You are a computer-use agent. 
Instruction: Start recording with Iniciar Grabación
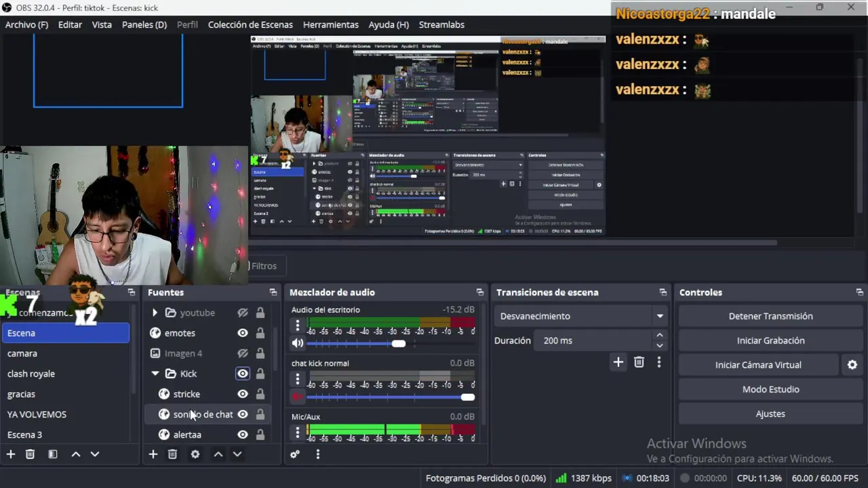click(770, 340)
